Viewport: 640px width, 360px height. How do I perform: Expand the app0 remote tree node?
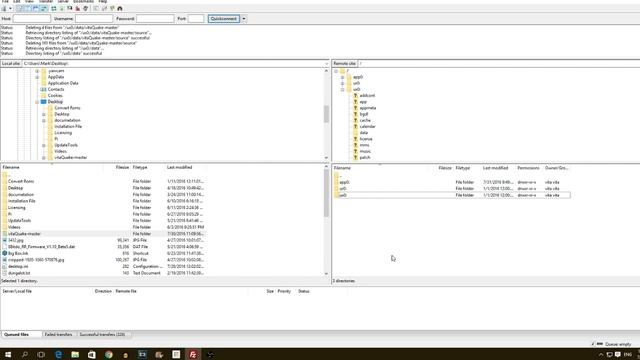pyautogui.click(x=342, y=77)
